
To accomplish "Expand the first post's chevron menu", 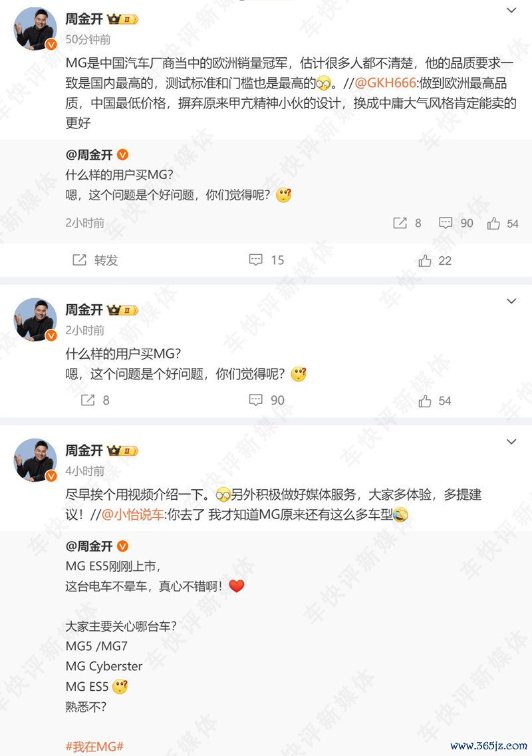I will (511, 10).
